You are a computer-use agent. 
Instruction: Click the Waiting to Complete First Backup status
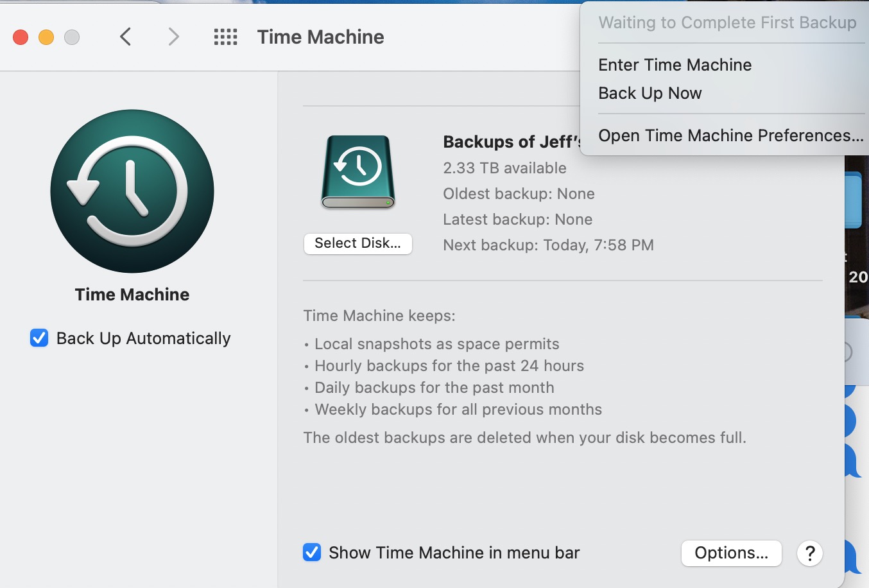(x=727, y=22)
